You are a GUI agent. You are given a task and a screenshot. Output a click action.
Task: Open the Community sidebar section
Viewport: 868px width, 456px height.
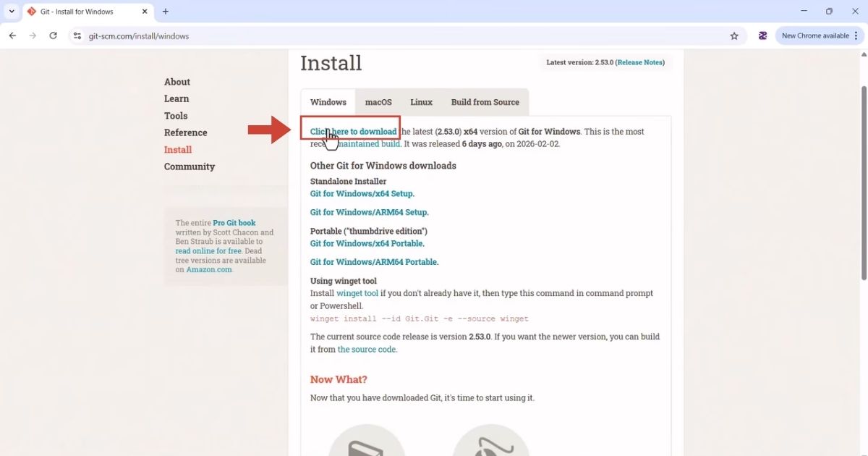pos(190,166)
